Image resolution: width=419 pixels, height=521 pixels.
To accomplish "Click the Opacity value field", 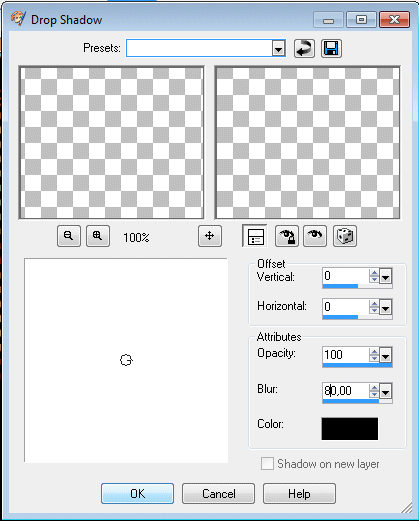I will [x=346, y=355].
